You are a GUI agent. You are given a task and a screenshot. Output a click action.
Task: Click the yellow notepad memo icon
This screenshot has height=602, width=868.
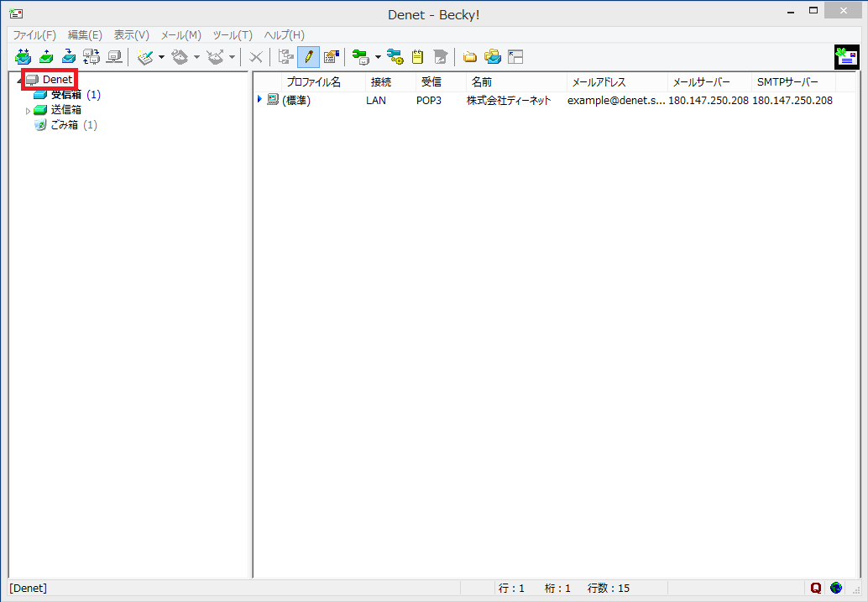(x=417, y=56)
